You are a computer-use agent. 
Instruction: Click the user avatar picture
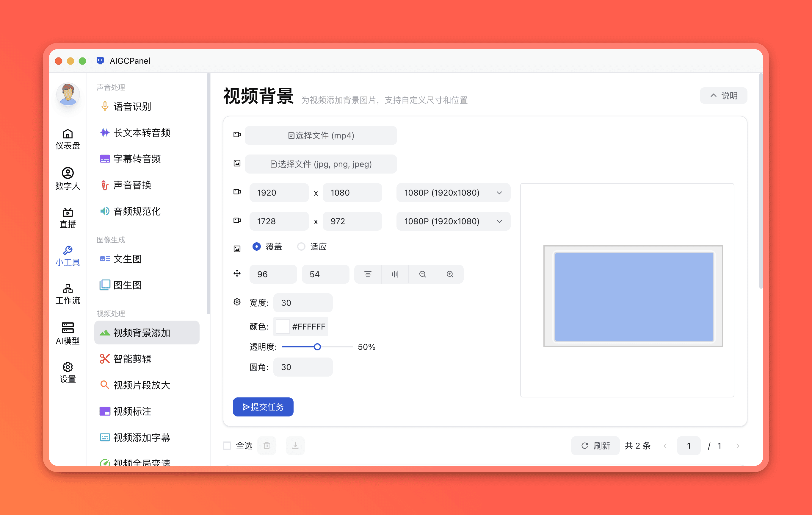pyautogui.click(x=68, y=94)
